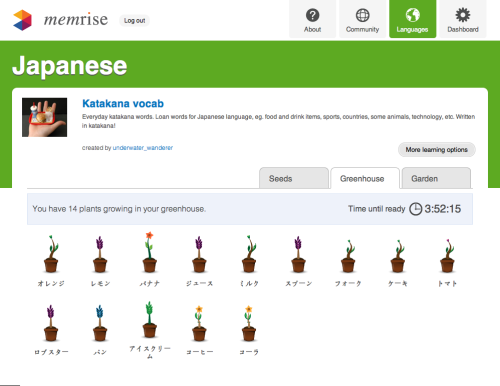
Task: Select the フォーク seedling pot
Action: click(348, 256)
